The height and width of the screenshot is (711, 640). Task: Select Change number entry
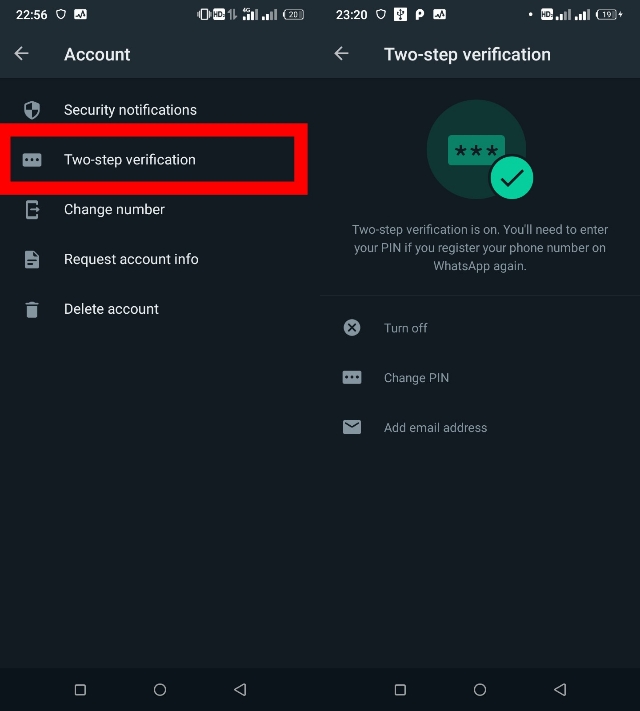click(x=114, y=210)
